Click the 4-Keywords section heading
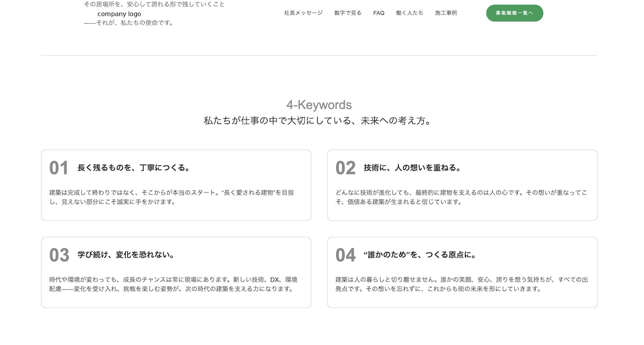Image resolution: width=644 pixels, height=345 pixels. click(319, 105)
